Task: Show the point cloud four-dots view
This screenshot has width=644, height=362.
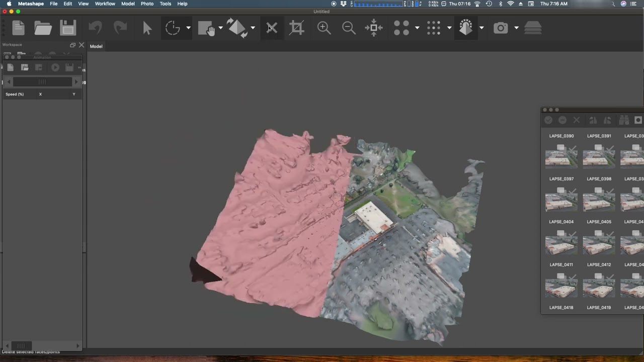Action: tap(401, 28)
